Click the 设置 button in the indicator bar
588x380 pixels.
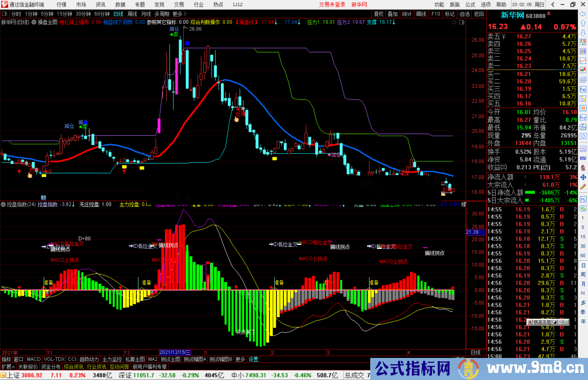pos(253,359)
